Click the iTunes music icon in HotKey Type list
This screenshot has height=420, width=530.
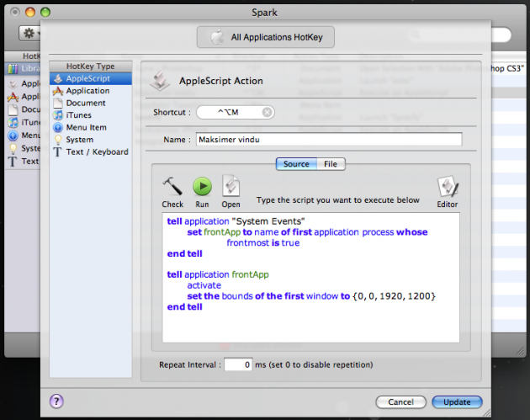[58, 115]
